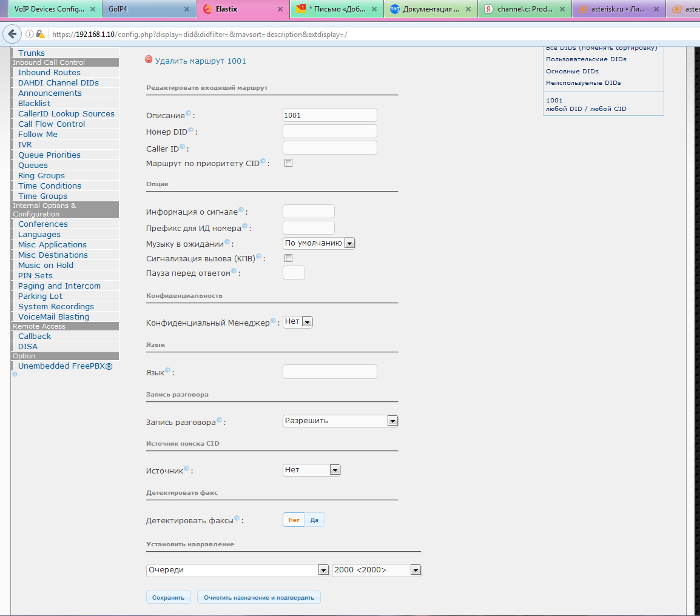The width and height of the screenshot is (700, 616).
Task: Toggle the Сигнализация вызова (КПВ) checkbox
Action: click(x=289, y=258)
